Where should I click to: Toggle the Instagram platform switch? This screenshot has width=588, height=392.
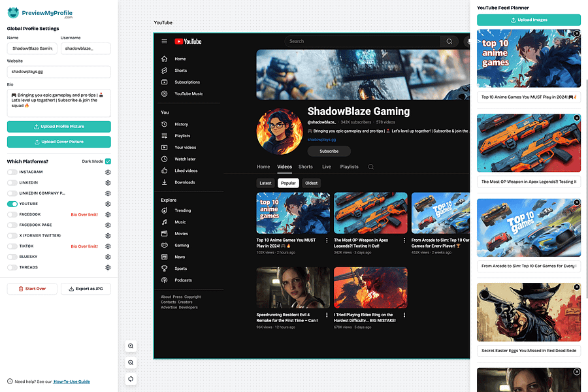click(x=12, y=172)
